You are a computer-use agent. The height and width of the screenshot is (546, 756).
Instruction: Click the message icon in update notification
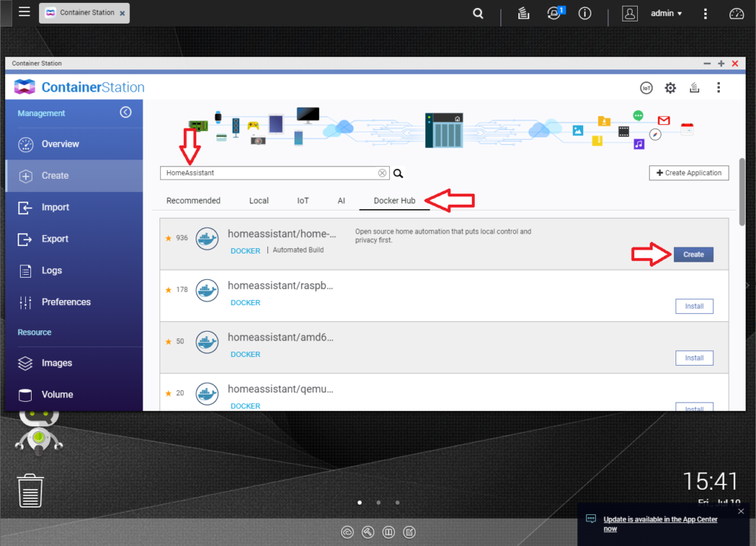(x=591, y=519)
